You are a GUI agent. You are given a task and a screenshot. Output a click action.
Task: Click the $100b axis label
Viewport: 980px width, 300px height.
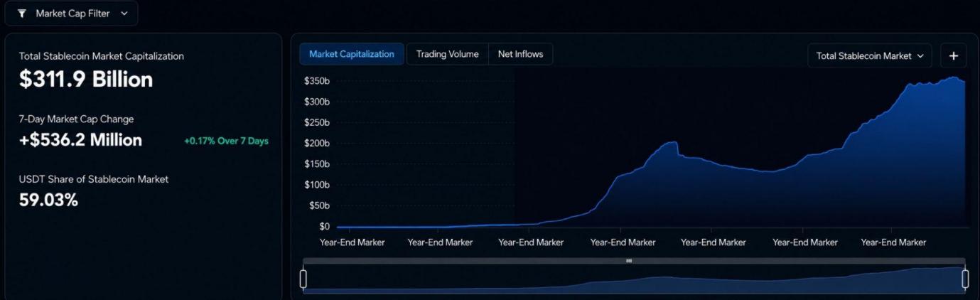[317, 185]
